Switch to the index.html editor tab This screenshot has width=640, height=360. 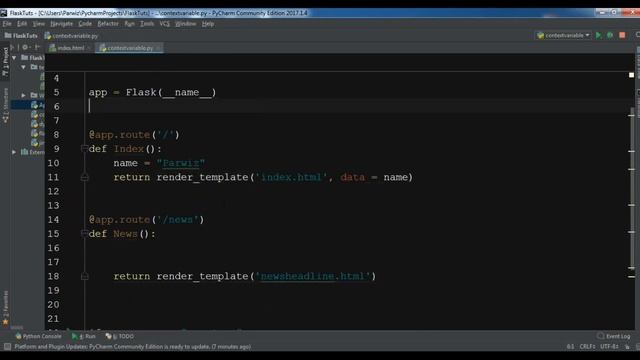pos(70,48)
